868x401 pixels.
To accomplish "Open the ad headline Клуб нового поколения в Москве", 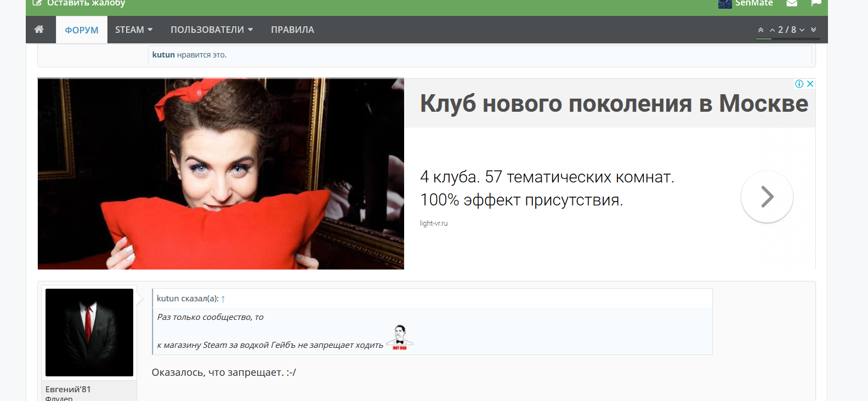I will tap(614, 104).
